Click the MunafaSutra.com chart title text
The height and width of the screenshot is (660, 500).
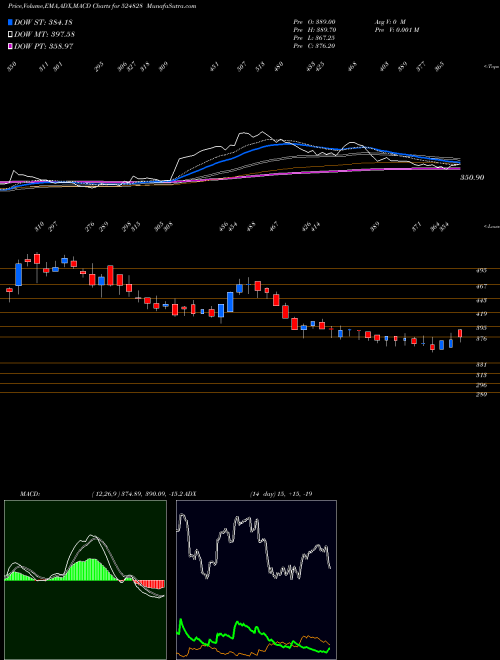[x=172, y=6]
